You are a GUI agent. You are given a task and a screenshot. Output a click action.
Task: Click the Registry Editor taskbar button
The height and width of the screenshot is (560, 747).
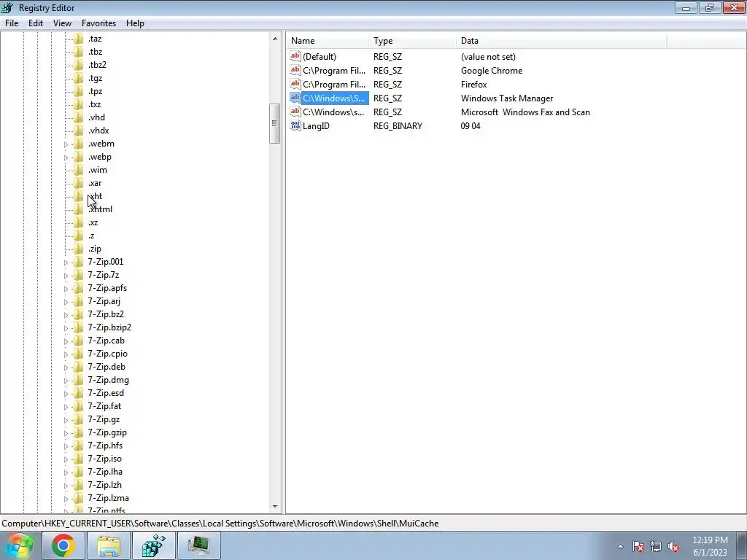point(153,545)
